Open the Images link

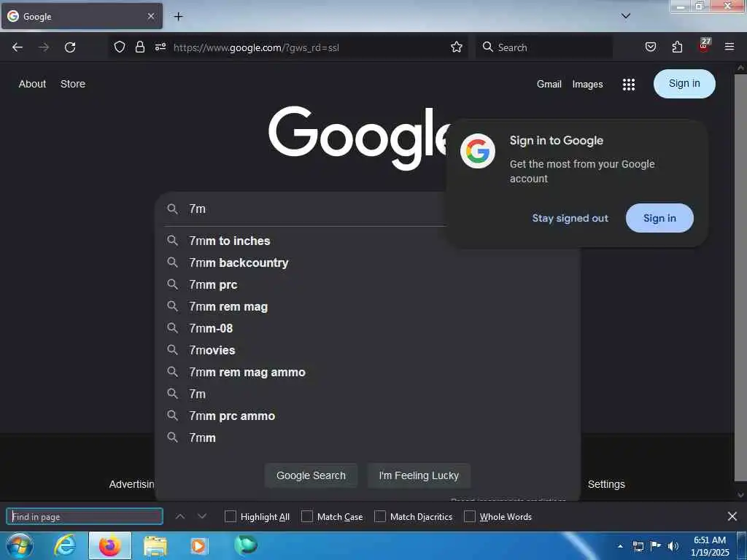587,85
